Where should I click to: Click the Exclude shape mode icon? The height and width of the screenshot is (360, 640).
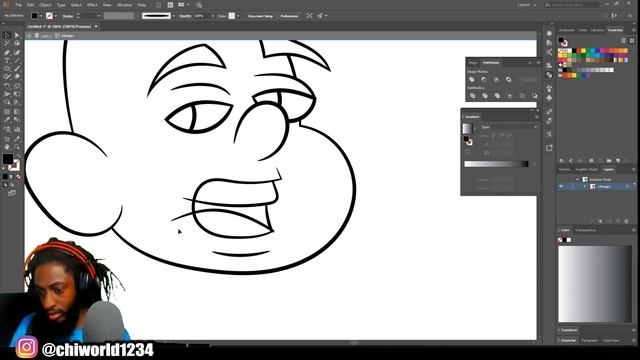tap(509, 79)
